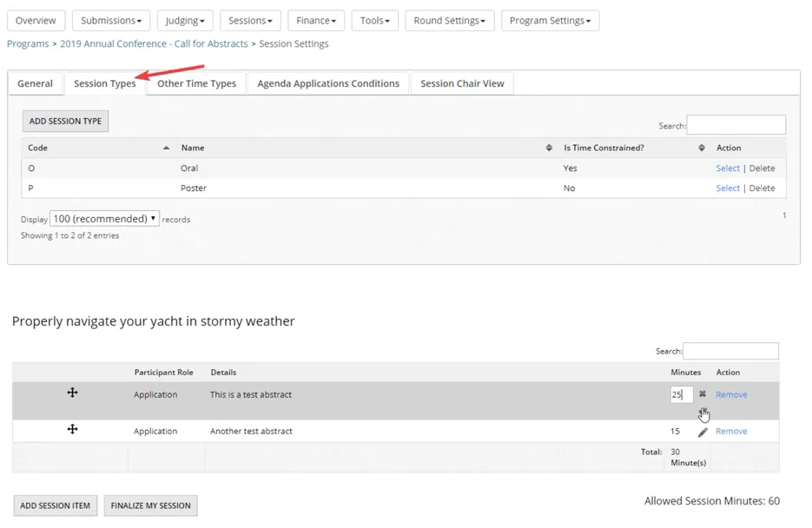Click the Finalize My Session button

click(x=151, y=505)
